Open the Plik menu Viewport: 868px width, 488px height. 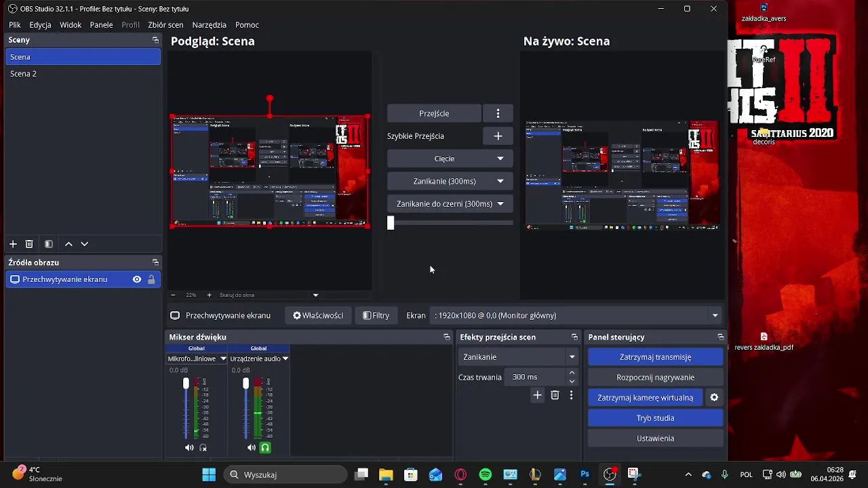coord(15,25)
